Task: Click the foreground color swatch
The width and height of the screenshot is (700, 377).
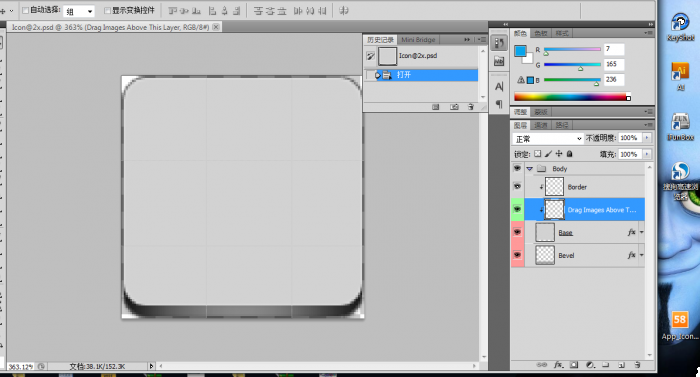Action: (520, 51)
